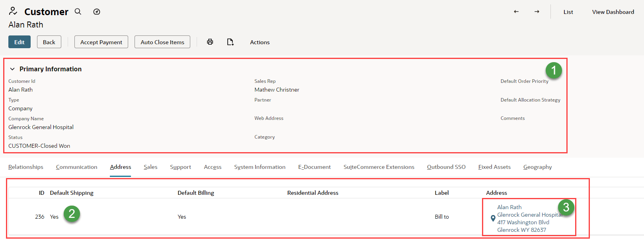Switch to the Communication tab
The height and width of the screenshot is (239, 644).
point(76,167)
